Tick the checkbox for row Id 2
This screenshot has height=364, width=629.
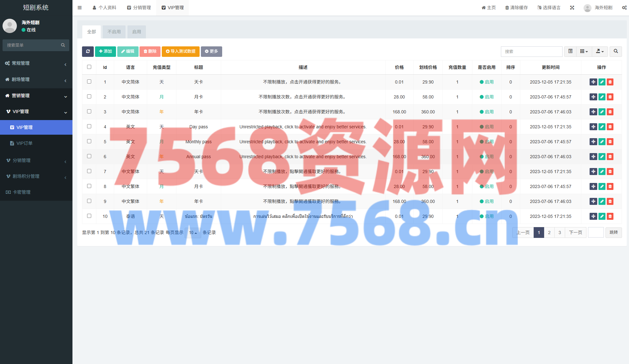89,97
